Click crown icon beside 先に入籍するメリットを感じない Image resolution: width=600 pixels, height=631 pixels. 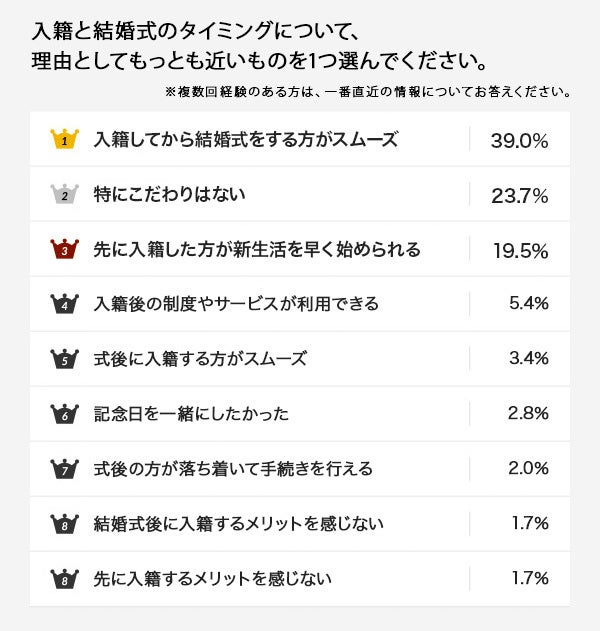[x=64, y=578]
